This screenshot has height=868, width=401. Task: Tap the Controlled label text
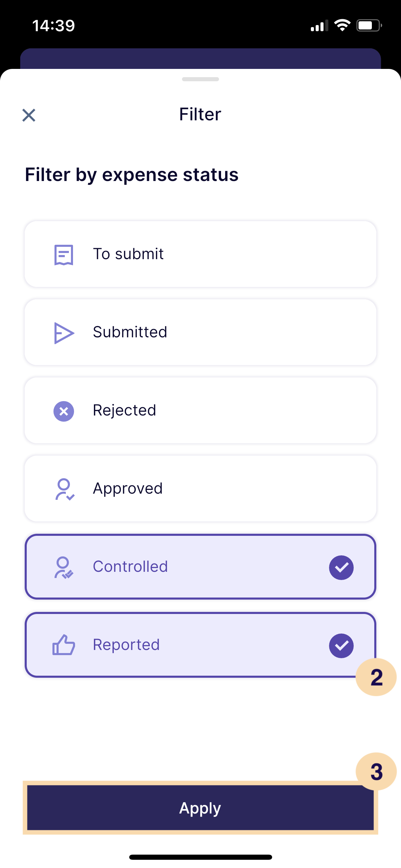(130, 567)
